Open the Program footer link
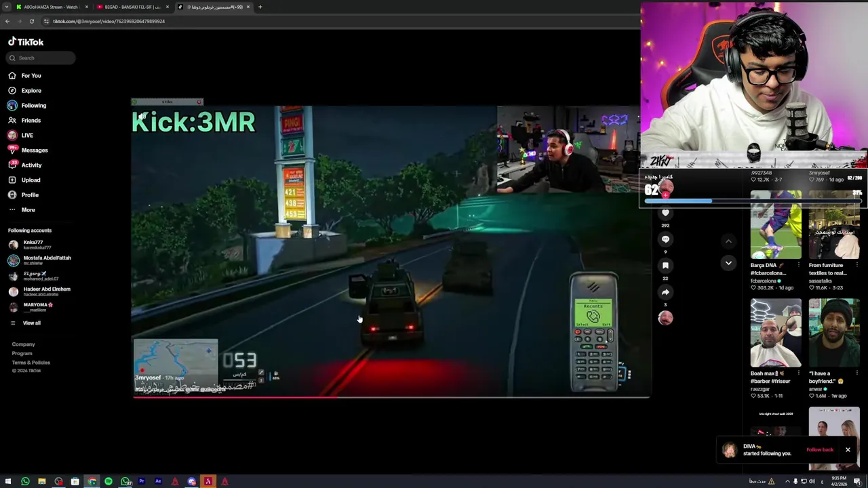 pyautogui.click(x=22, y=353)
